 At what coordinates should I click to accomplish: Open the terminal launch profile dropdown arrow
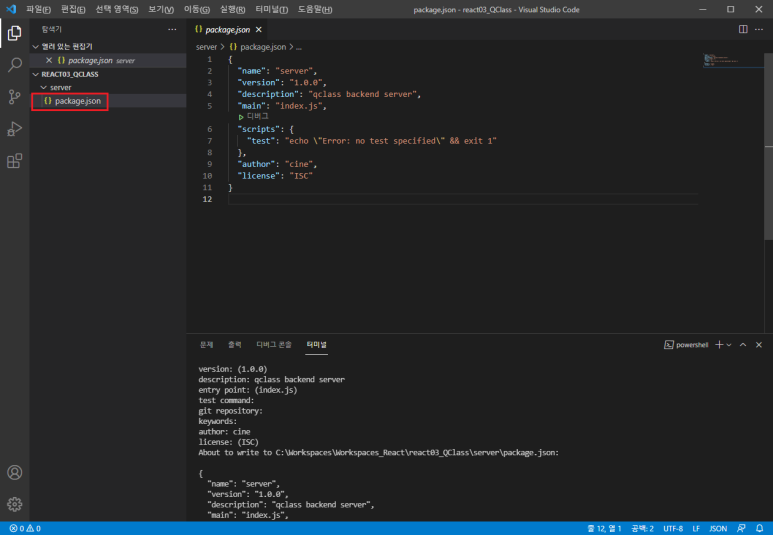pos(729,345)
